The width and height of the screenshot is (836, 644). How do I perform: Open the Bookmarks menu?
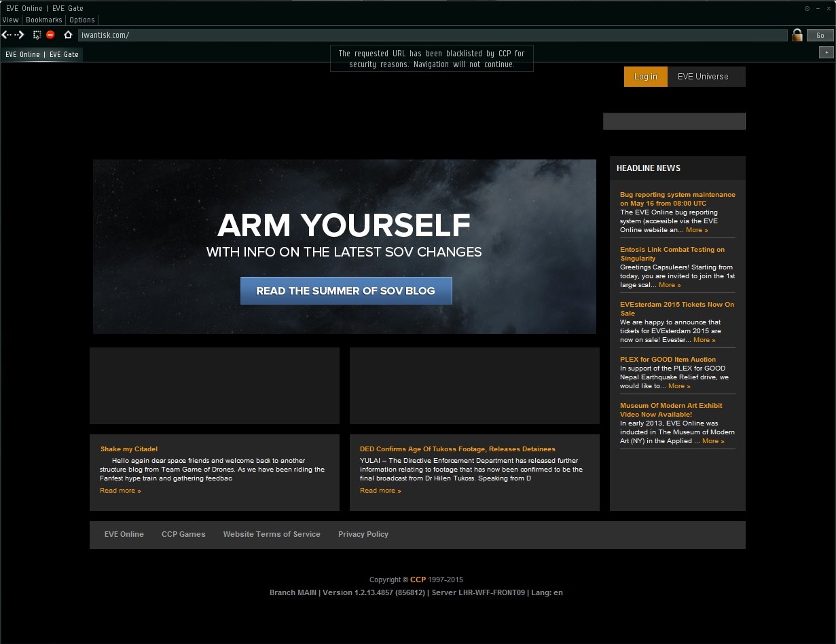tap(44, 20)
